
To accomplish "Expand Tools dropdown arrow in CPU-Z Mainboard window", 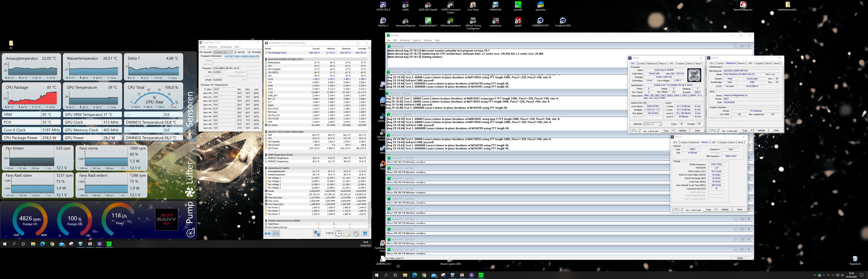I will pos(751,130).
